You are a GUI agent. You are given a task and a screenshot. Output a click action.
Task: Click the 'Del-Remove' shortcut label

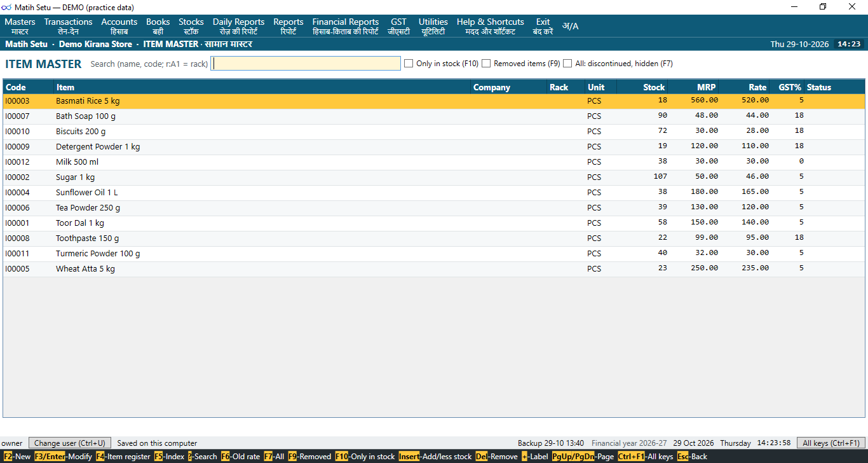(496, 457)
